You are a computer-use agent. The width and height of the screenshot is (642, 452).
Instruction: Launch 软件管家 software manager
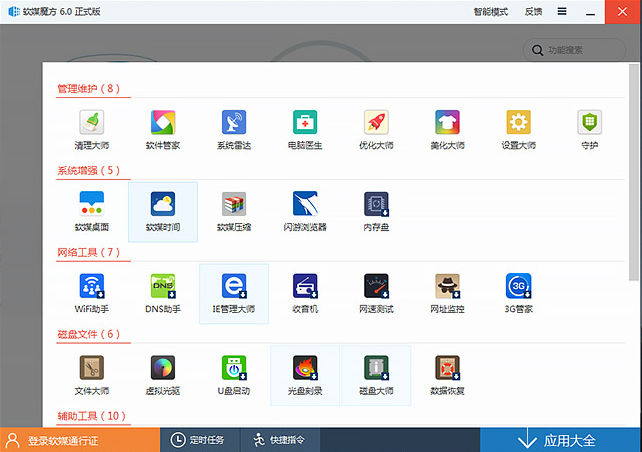(x=163, y=122)
